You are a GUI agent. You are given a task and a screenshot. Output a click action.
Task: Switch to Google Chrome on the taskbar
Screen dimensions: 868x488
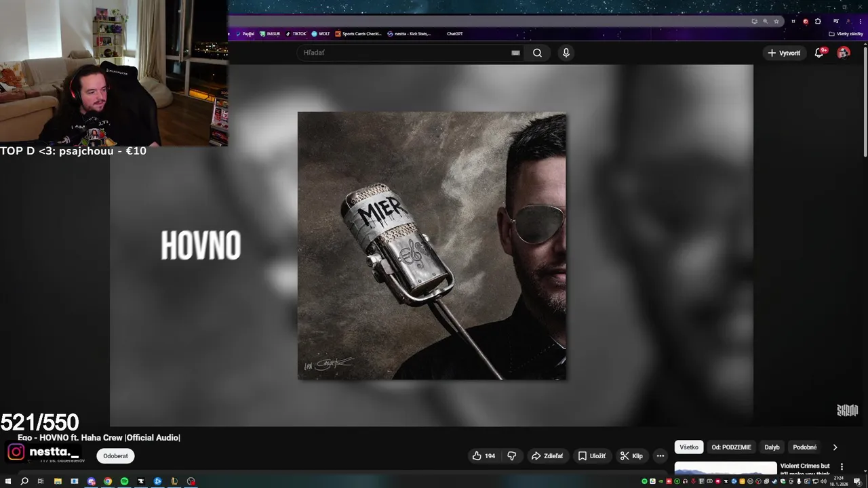click(108, 481)
